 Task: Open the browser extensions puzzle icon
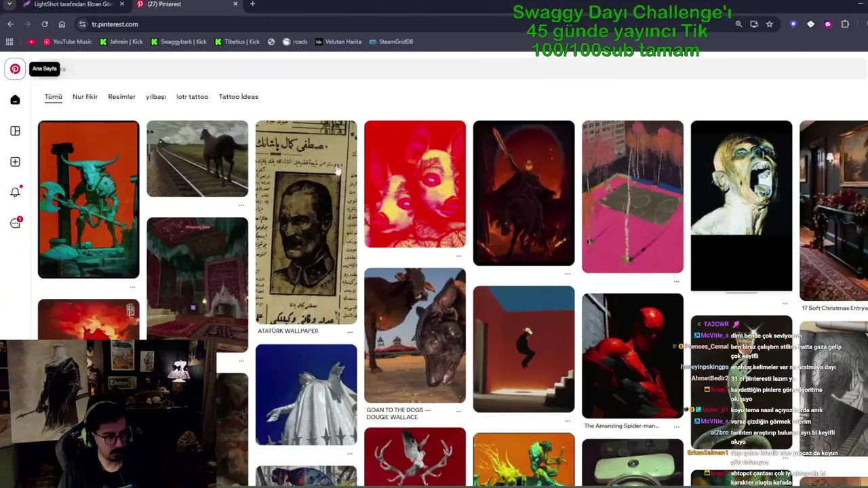tap(845, 24)
